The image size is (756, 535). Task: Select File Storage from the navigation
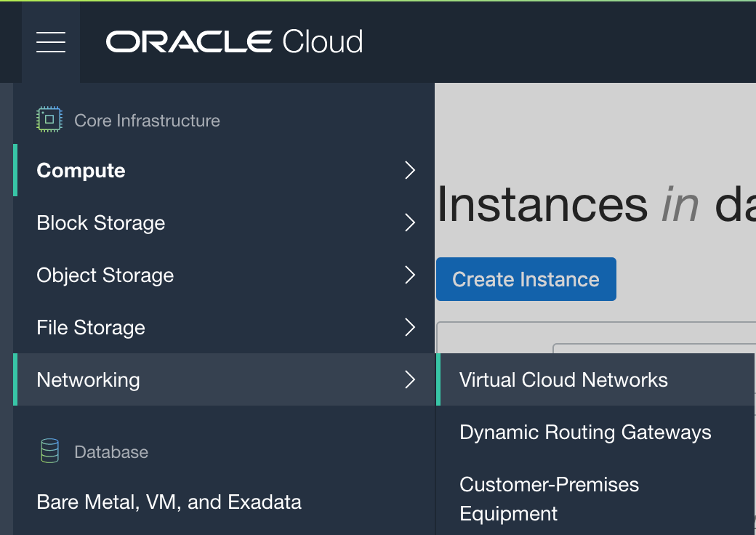tap(90, 328)
